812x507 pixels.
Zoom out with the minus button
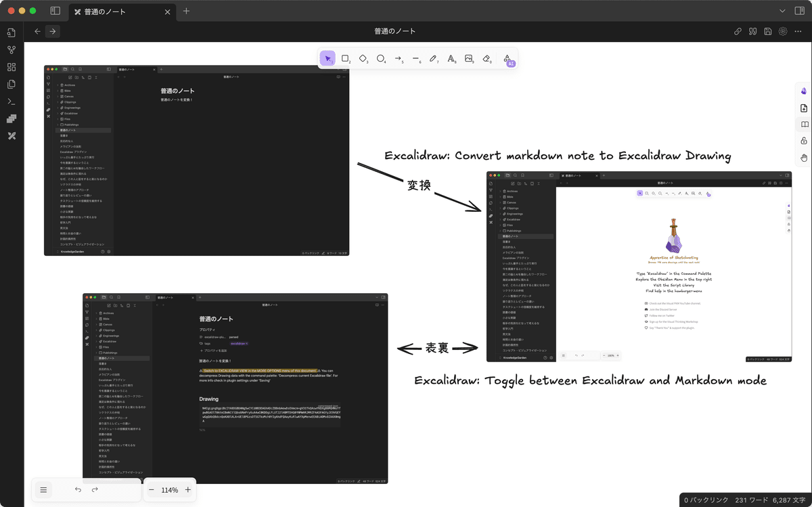152,489
